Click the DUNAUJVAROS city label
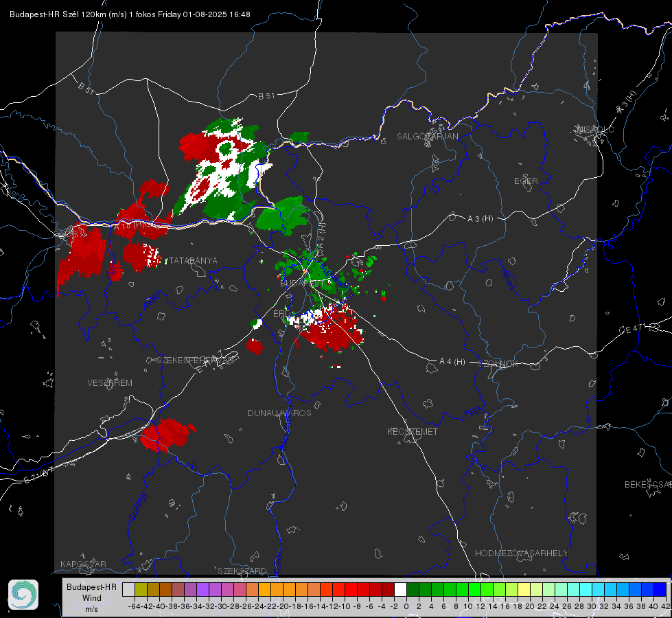 click(x=279, y=413)
